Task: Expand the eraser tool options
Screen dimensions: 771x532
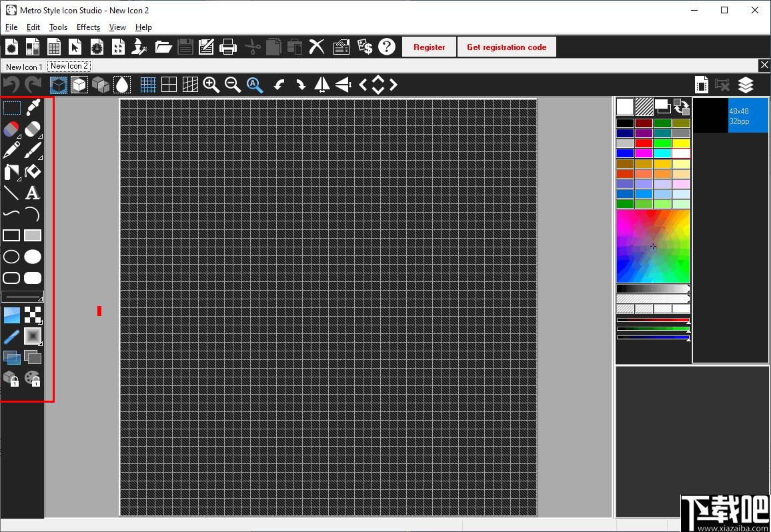Action: pos(40,136)
